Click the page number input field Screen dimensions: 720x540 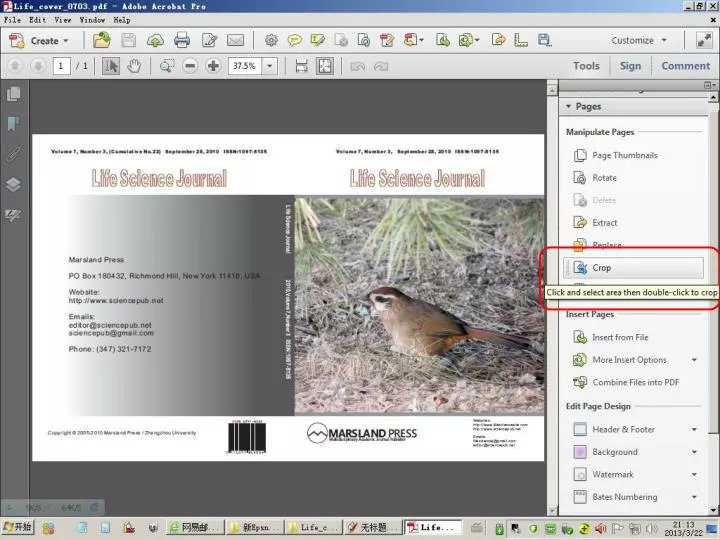[x=61, y=66]
